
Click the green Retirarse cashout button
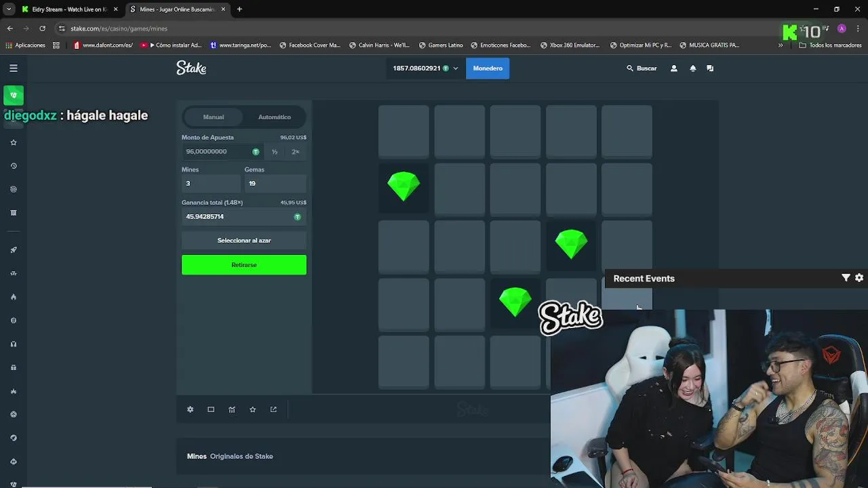[244, 265]
